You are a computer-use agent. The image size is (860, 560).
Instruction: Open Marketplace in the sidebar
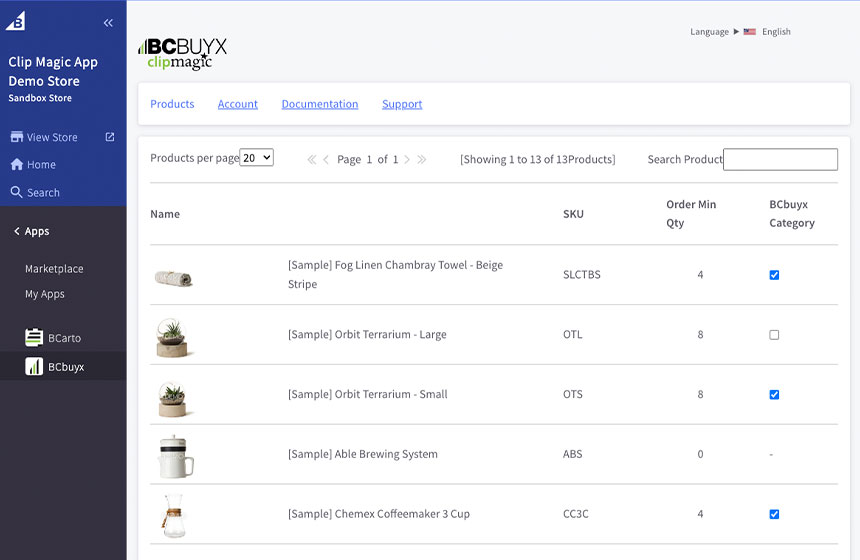54,269
